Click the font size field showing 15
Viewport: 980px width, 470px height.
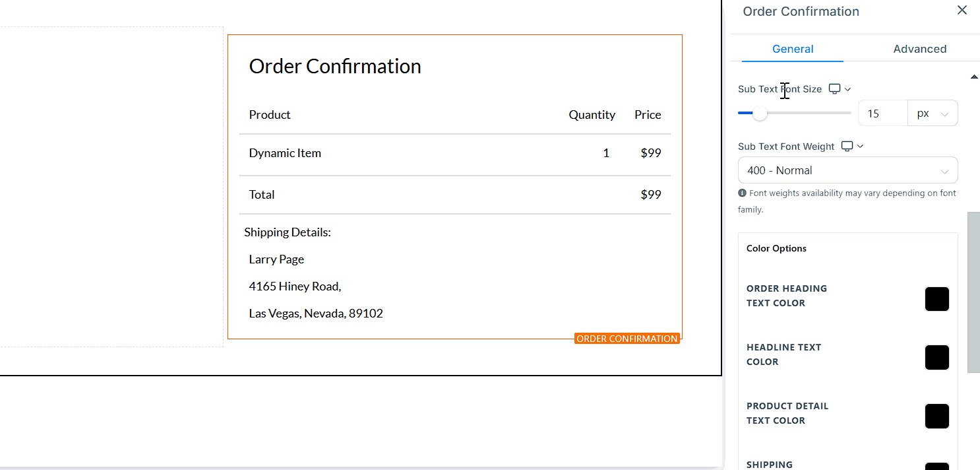tap(882, 114)
